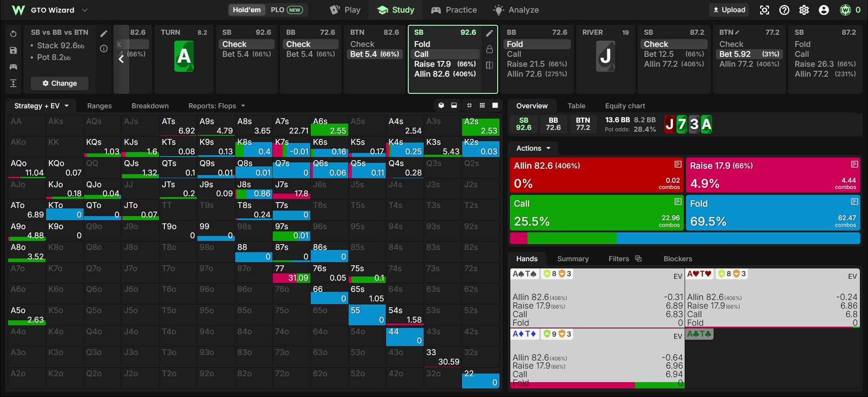Image resolution: width=868 pixels, height=397 pixels.
Task: Select the full square matrix layout toggle
Action: pos(495,106)
